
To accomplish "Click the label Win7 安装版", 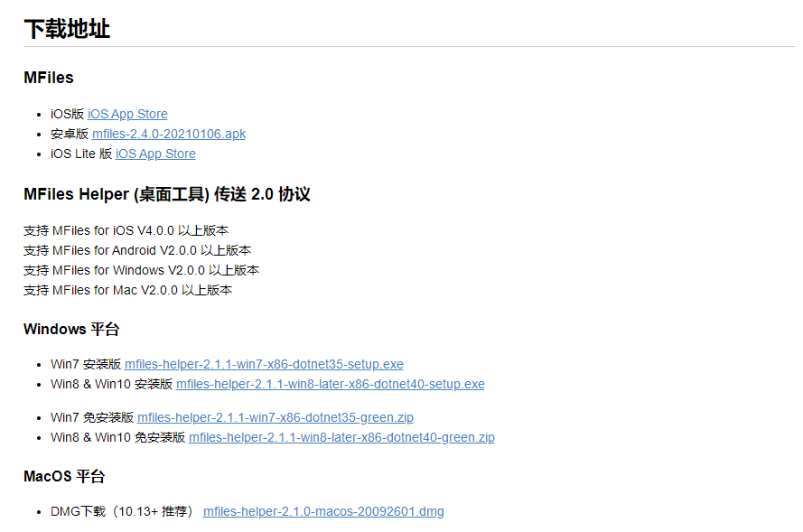I will coord(86,364).
